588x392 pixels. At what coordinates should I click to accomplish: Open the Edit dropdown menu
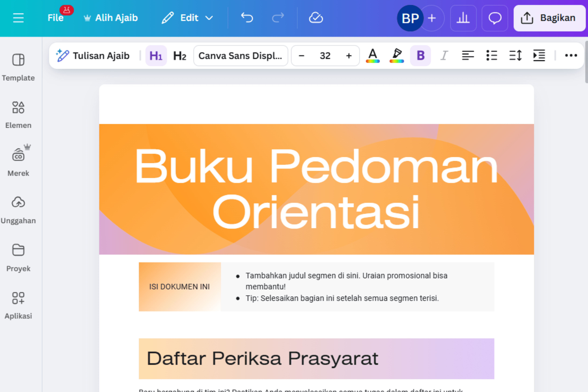188,17
